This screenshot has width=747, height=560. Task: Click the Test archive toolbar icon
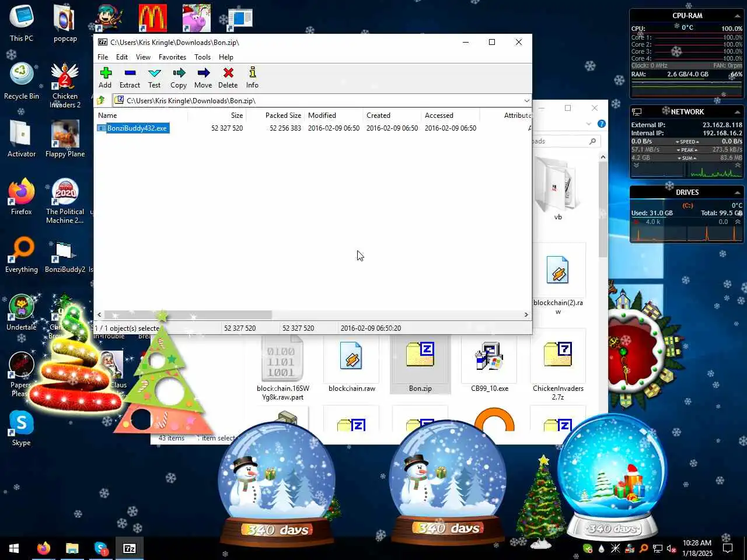click(154, 78)
